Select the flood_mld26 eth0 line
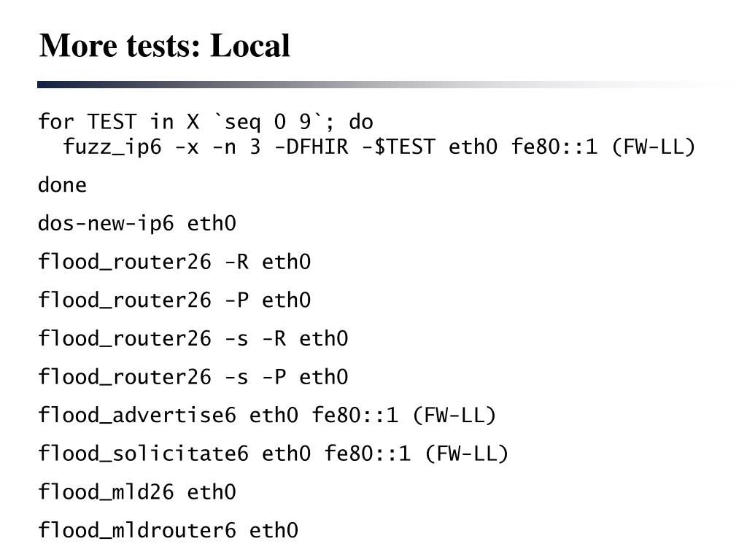The image size is (747, 560). [x=137, y=492]
